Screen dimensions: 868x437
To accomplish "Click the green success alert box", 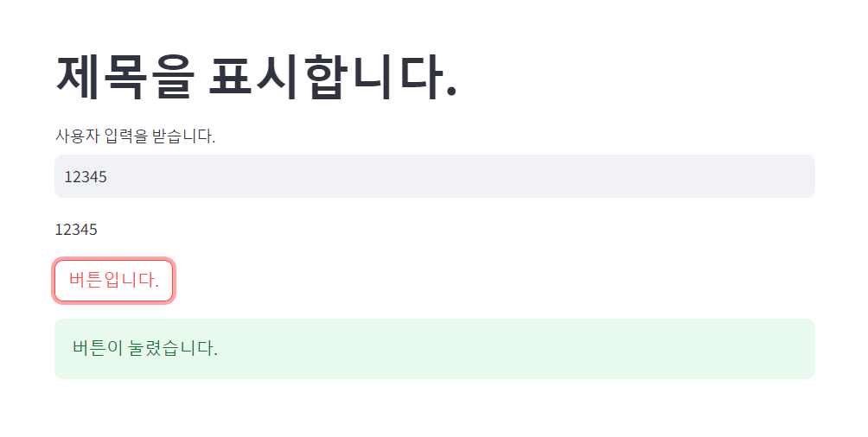I will tap(435, 349).
